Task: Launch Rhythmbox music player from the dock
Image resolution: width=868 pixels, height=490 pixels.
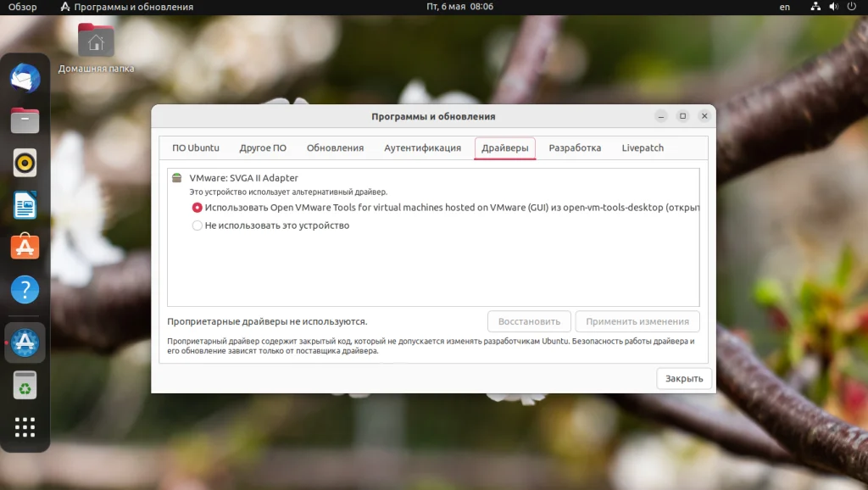Action: coord(25,163)
